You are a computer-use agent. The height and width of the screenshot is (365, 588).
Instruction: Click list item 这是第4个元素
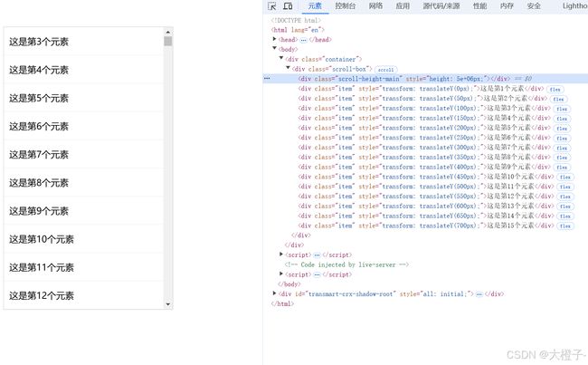(83, 70)
